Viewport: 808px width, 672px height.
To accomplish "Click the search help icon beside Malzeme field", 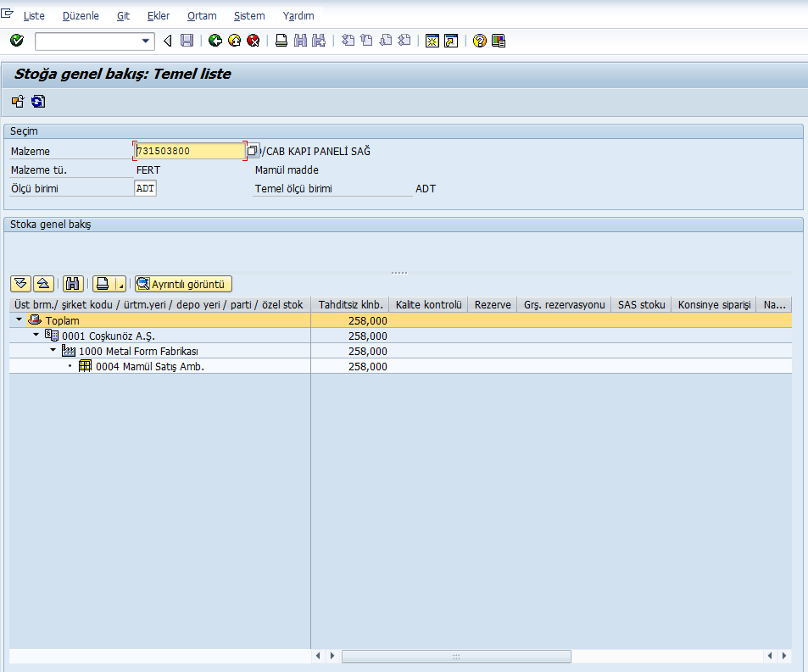I will point(253,151).
